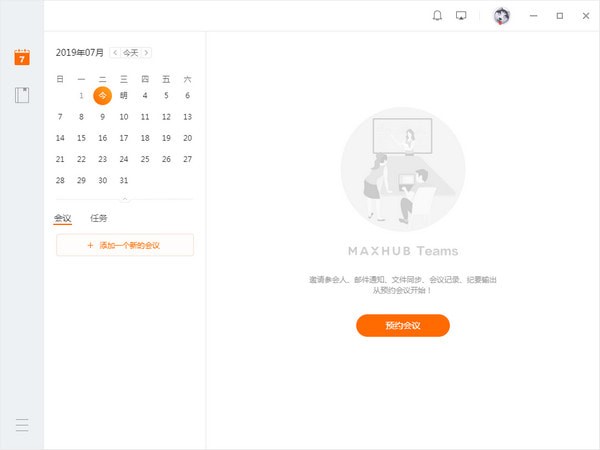Screen dimensions: 600x450
Task: Select date 16 in calendar
Action: (103, 138)
